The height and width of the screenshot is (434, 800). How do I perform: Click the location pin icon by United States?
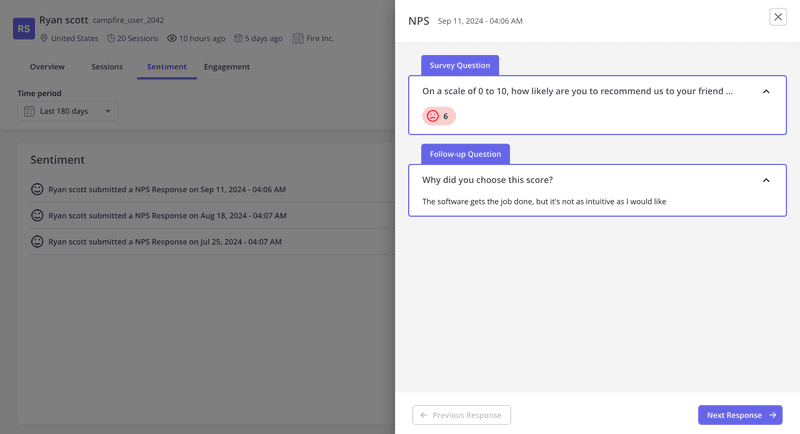44,38
